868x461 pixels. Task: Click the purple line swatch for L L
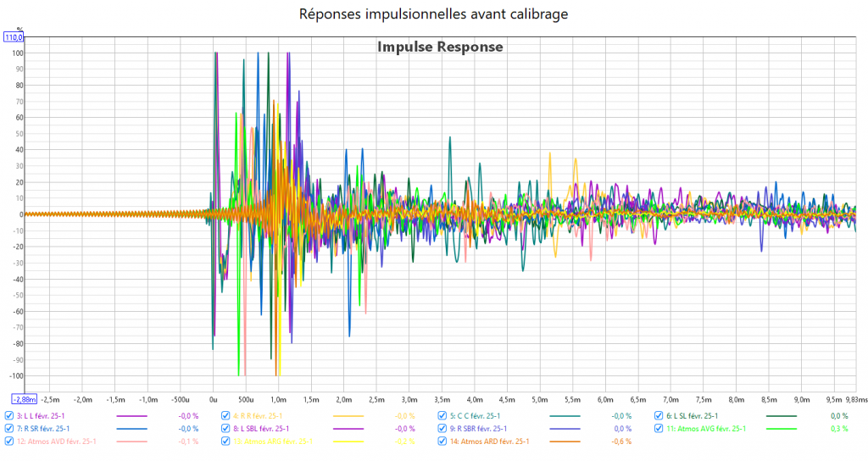coord(131,416)
